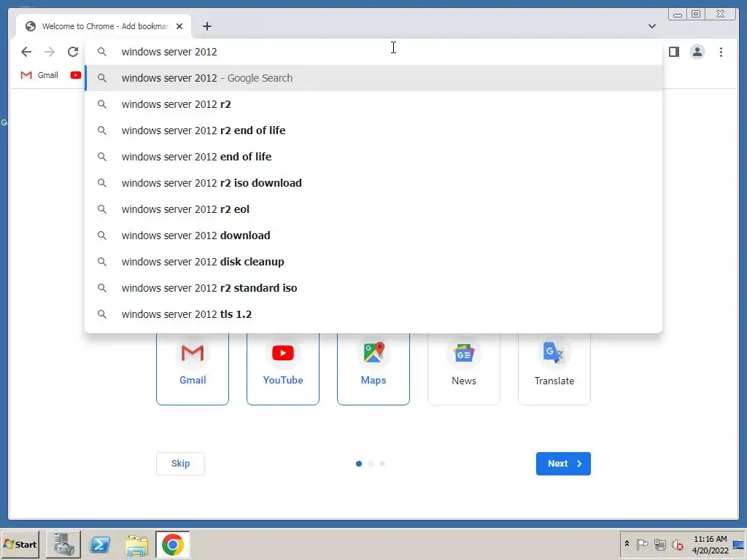The image size is (747, 560).
Task: Reload the page with the refresh icon
Action: [72, 52]
